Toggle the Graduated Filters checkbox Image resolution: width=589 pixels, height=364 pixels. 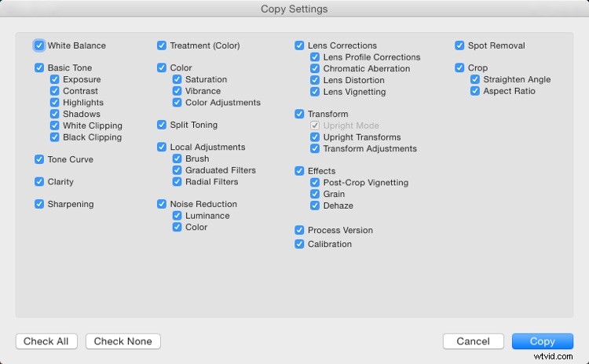click(177, 170)
